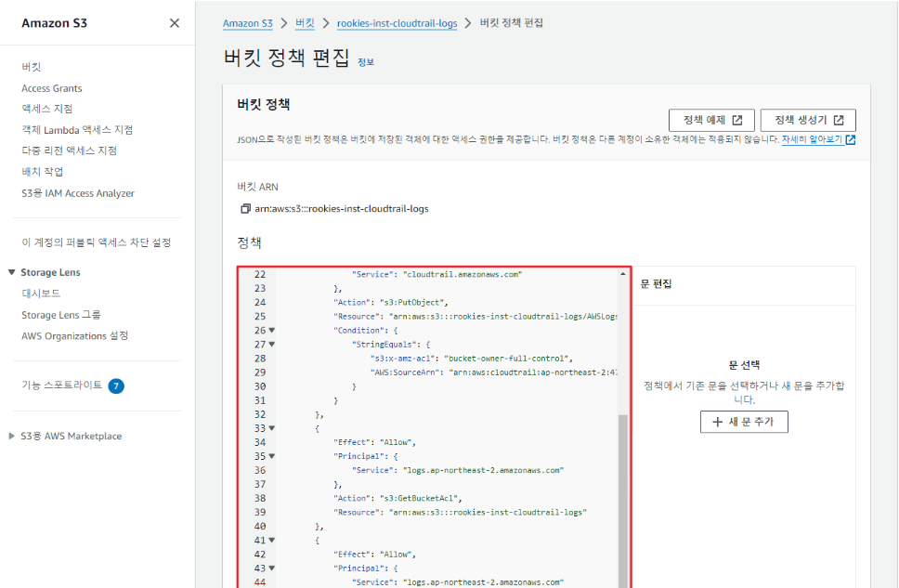The height and width of the screenshot is (588, 899).
Task: Go to Amazon S3 breadcrumb
Action: [248, 23]
